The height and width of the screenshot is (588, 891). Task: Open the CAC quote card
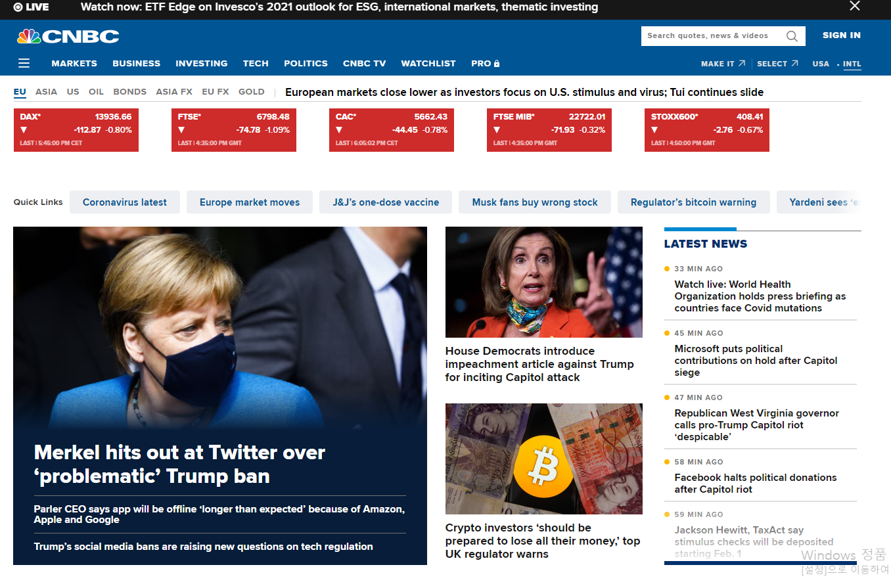pyautogui.click(x=392, y=130)
